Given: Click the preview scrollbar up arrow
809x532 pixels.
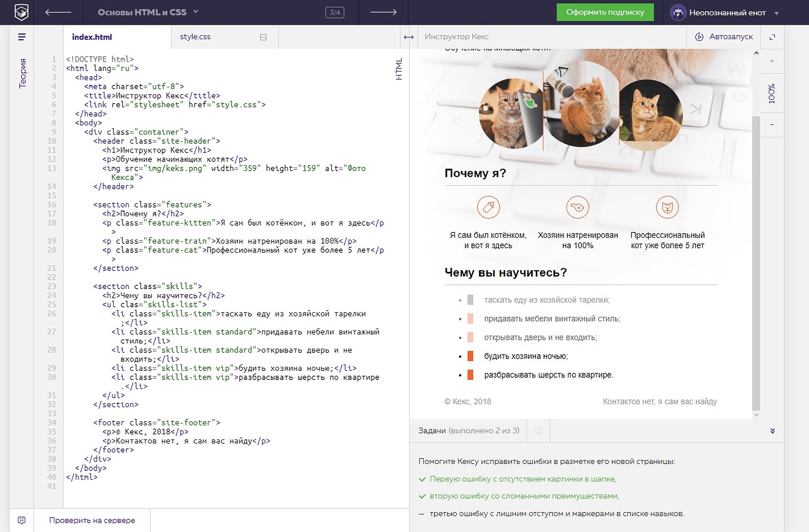Looking at the screenshot, I should pos(756,53).
